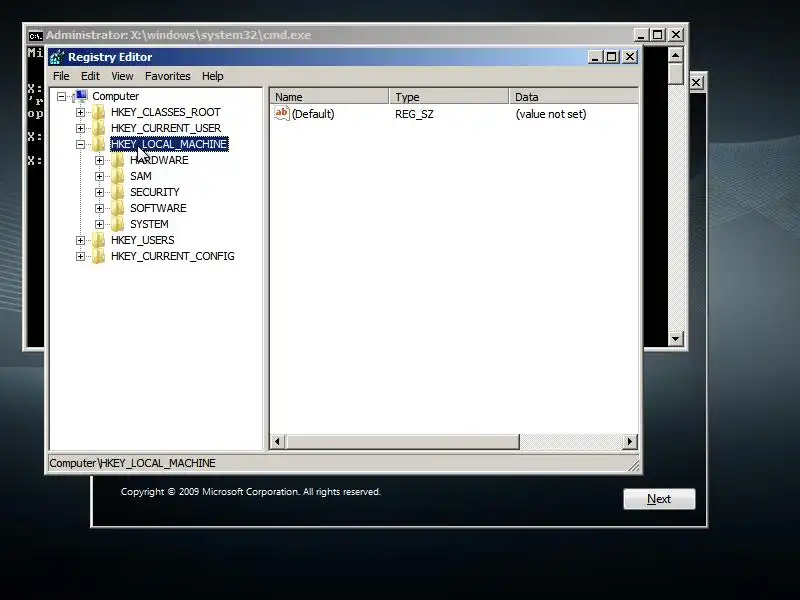
Task: Click the SECURITY folder icon
Action: [117, 192]
